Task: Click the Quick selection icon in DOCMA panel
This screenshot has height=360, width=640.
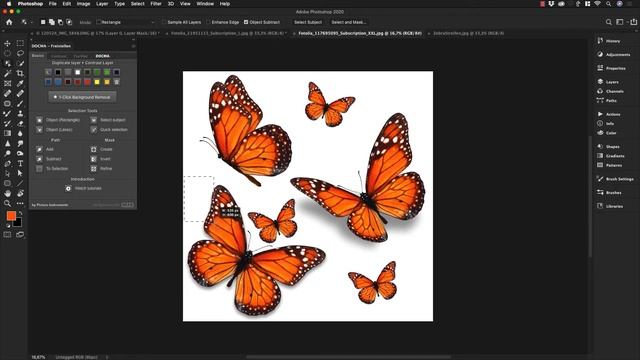Action: click(x=94, y=129)
